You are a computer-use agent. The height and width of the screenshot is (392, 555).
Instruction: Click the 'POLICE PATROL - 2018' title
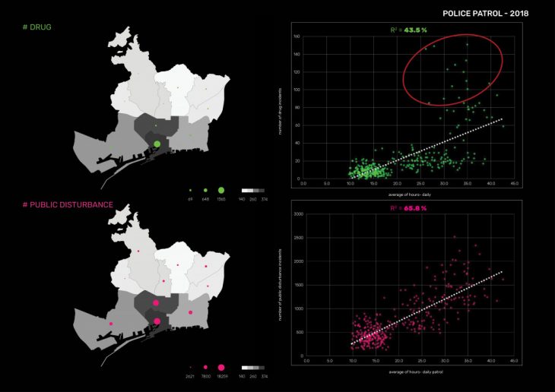click(x=485, y=14)
